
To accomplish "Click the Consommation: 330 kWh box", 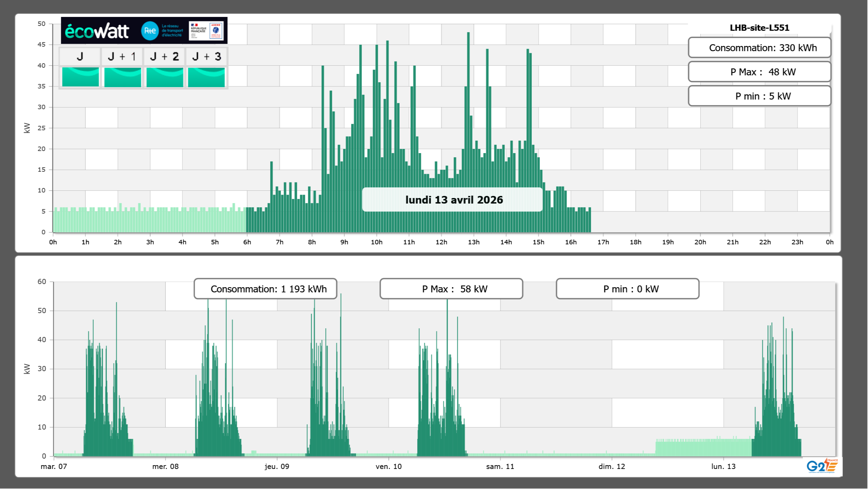I will click(x=759, y=48).
